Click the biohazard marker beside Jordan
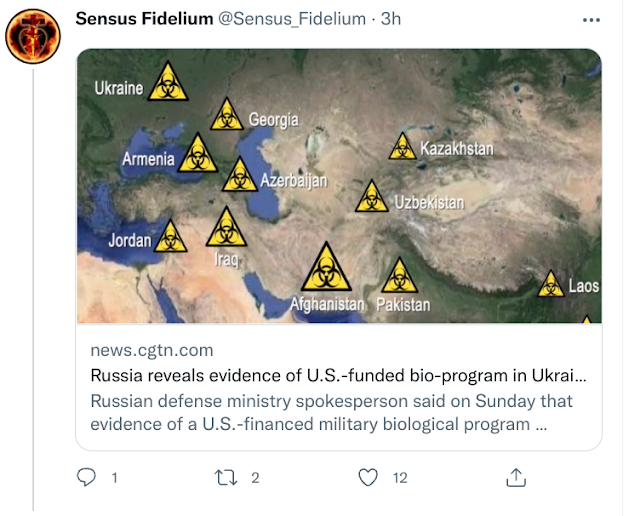This screenshot has width=640, height=516. [x=170, y=236]
